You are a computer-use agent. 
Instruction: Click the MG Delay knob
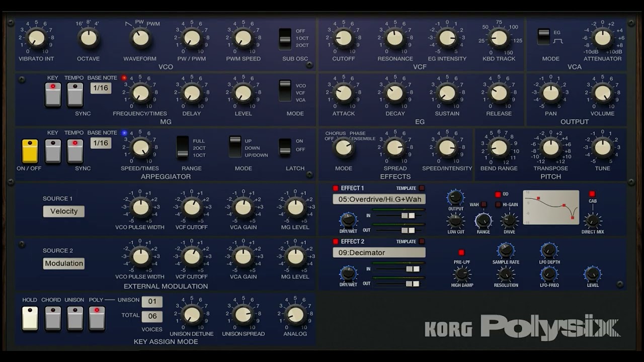pos(192,93)
